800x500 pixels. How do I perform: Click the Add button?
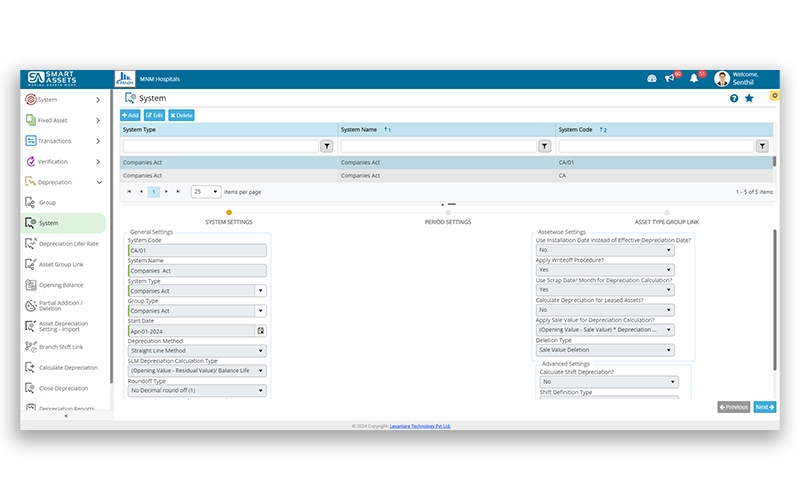[x=130, y=115]
